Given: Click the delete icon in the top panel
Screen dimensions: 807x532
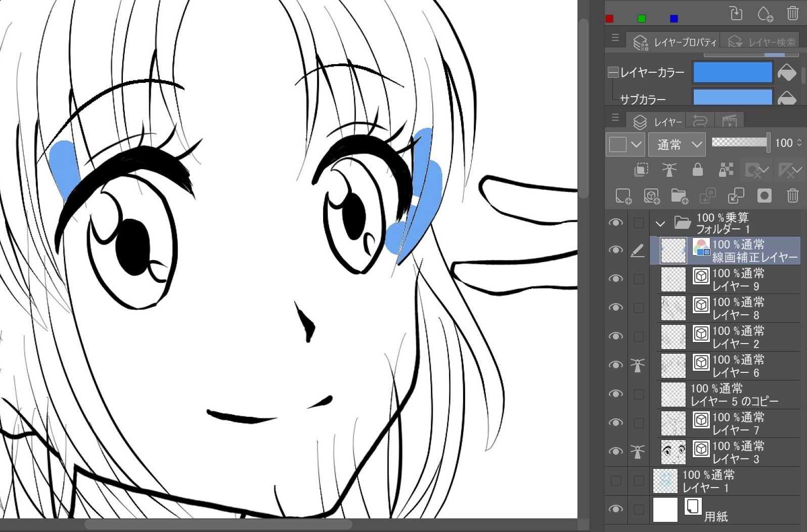Looking at the screenshot, I should click(792, 14).
